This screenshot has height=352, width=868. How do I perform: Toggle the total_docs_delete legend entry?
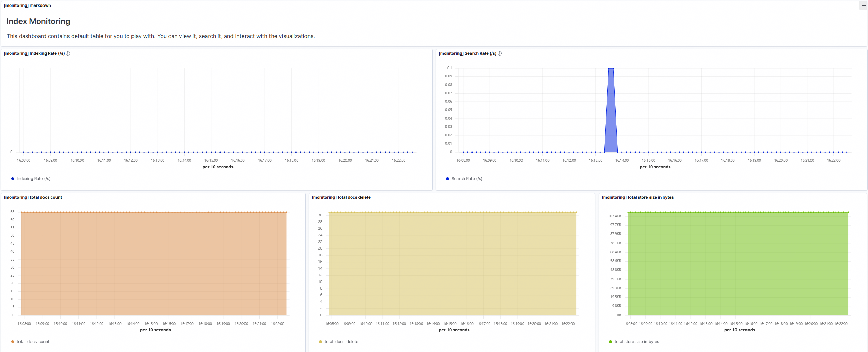[x=341, y=342]
